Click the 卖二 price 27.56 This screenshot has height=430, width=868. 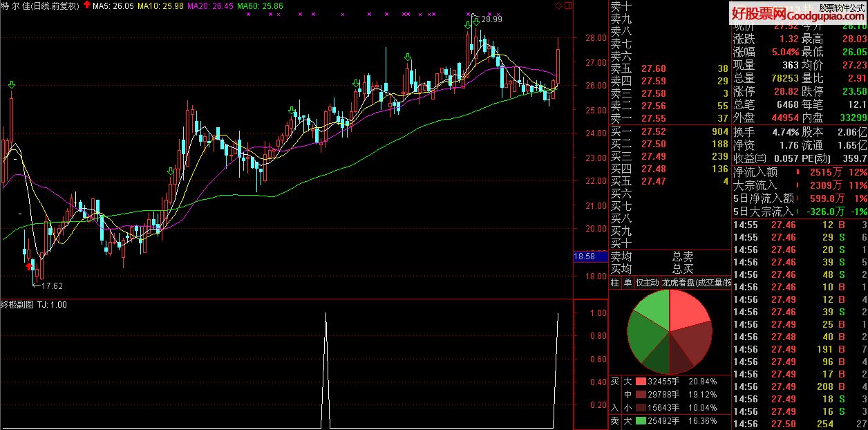(653, 106)
